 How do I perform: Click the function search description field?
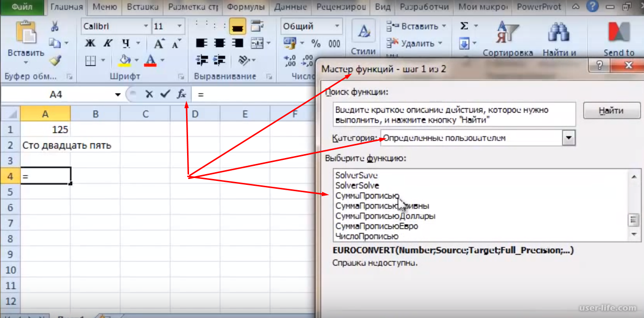pos(455,114)
